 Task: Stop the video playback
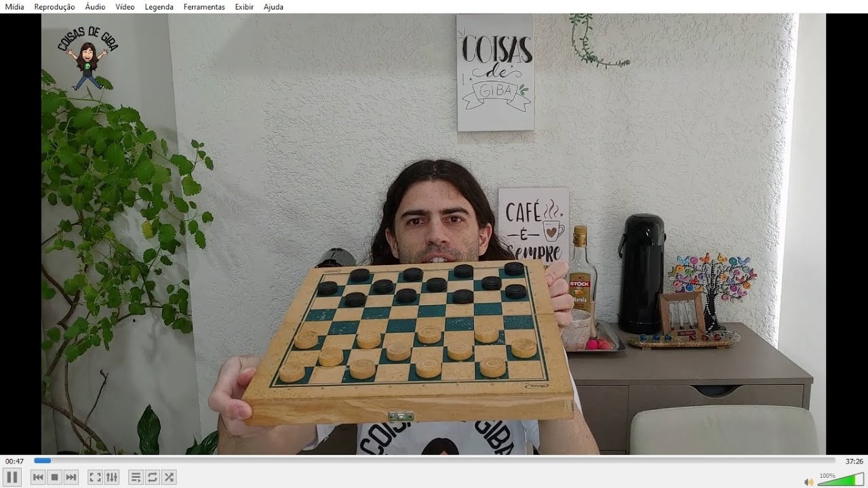tap(55, 477)
